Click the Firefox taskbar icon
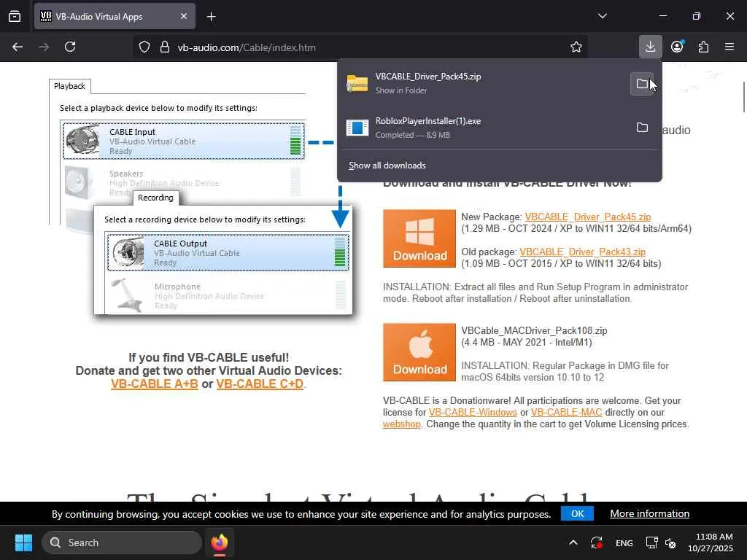747x560 pixels. click(x=220, y=542)
